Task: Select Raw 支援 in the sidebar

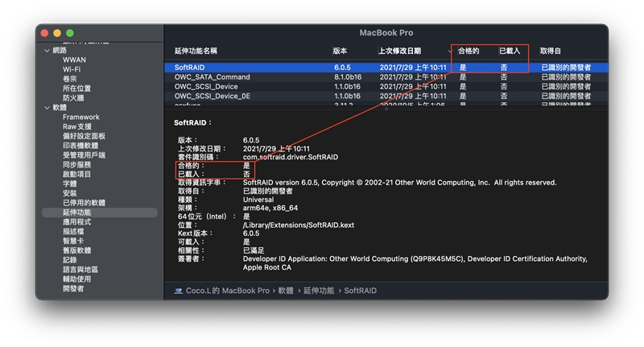Action: point(76,126)
